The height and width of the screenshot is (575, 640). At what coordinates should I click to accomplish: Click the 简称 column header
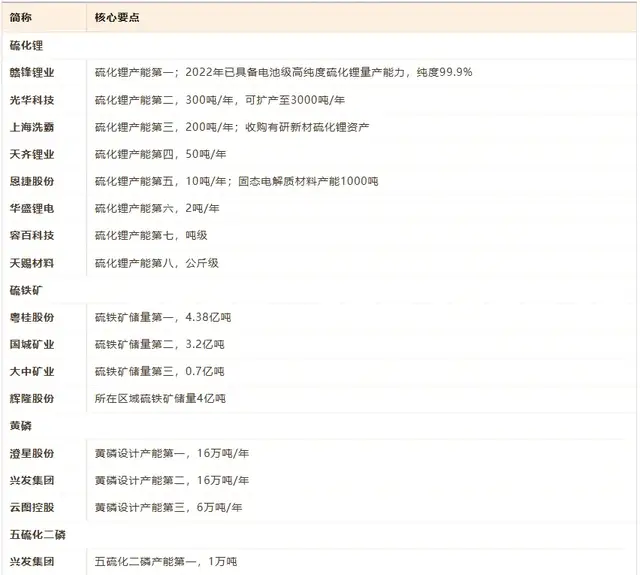point(21,17)
